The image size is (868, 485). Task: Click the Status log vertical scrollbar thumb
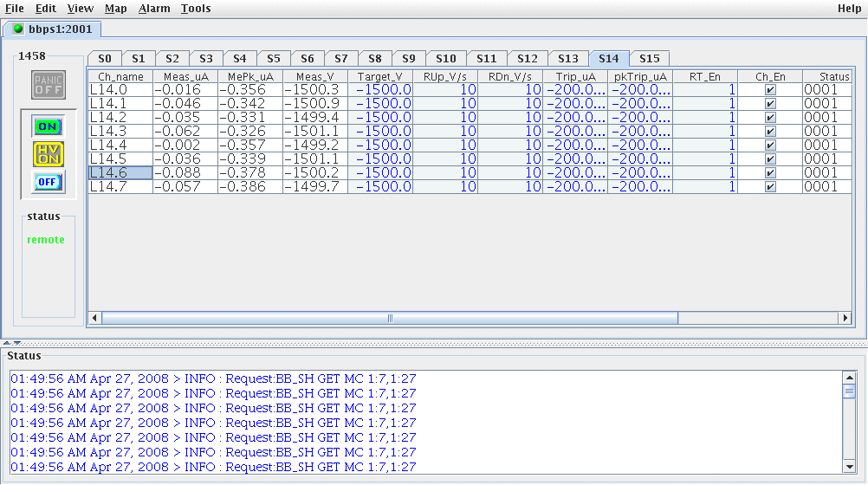pos(849,391)
